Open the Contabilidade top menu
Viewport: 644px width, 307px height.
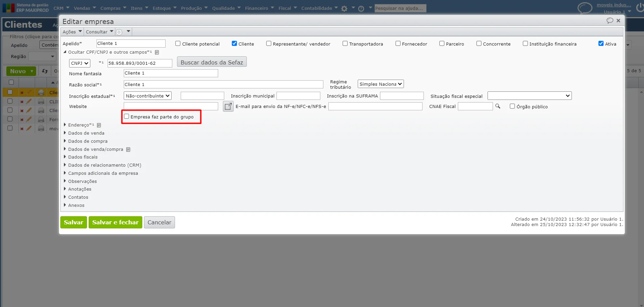coord(320,8)
